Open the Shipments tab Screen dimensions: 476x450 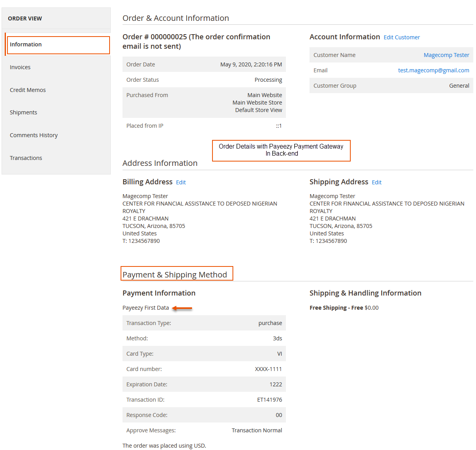pos(23,112)
